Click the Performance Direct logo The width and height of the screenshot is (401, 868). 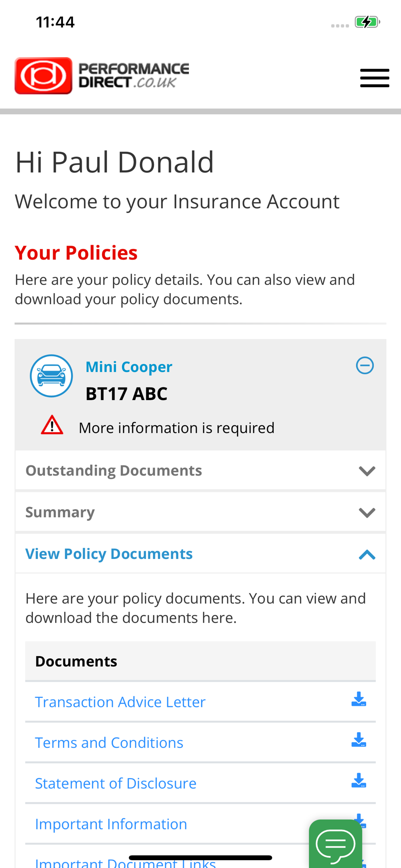102,76
